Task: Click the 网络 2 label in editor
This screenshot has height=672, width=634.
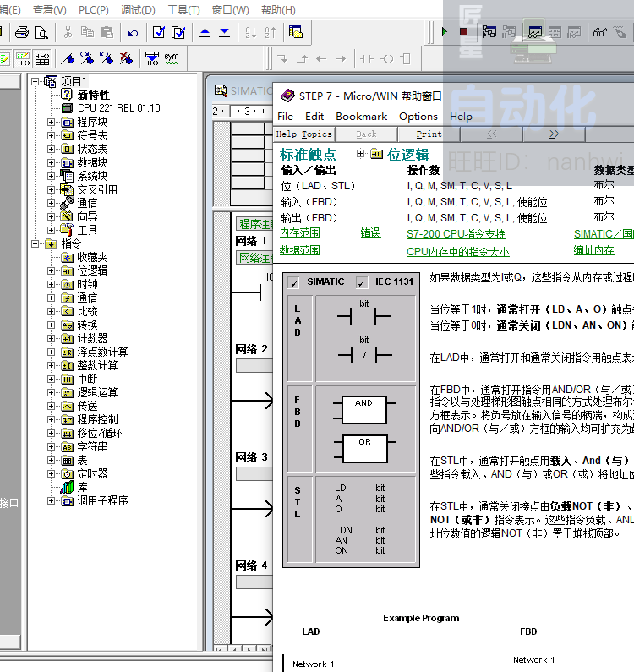Action: 252,349
